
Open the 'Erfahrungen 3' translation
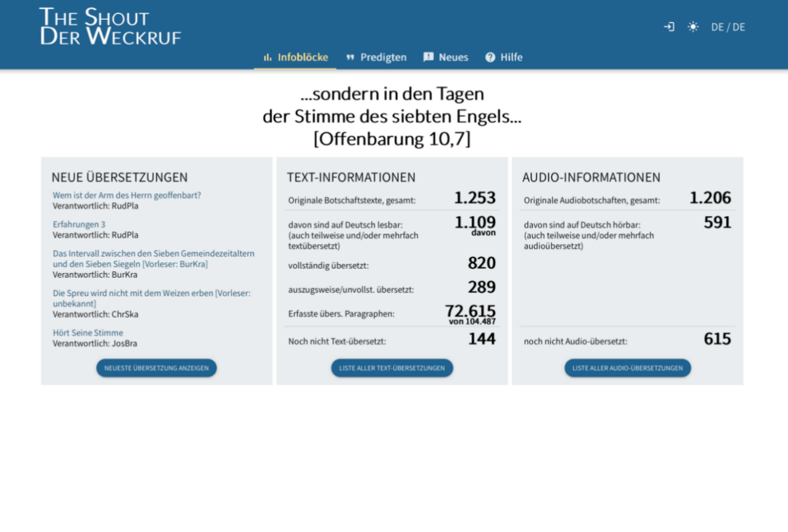(x=79, y=225)
